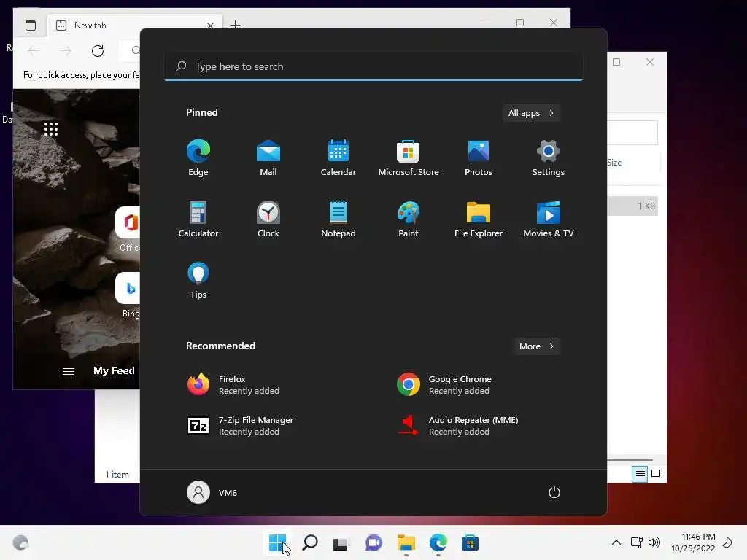747x560 pixels.
Task: Expand the All apps list
Action: [531, 113]
